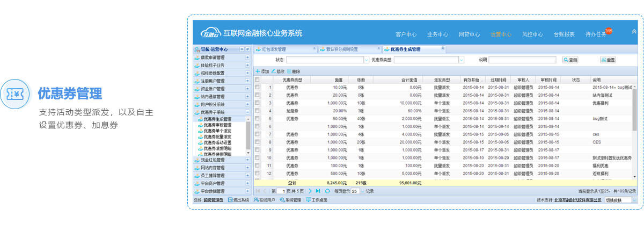Click the refresh icon in pagination bar
The height and width of the screenshot is (230, 644).
pyautogui.click(x=327, y=191)
